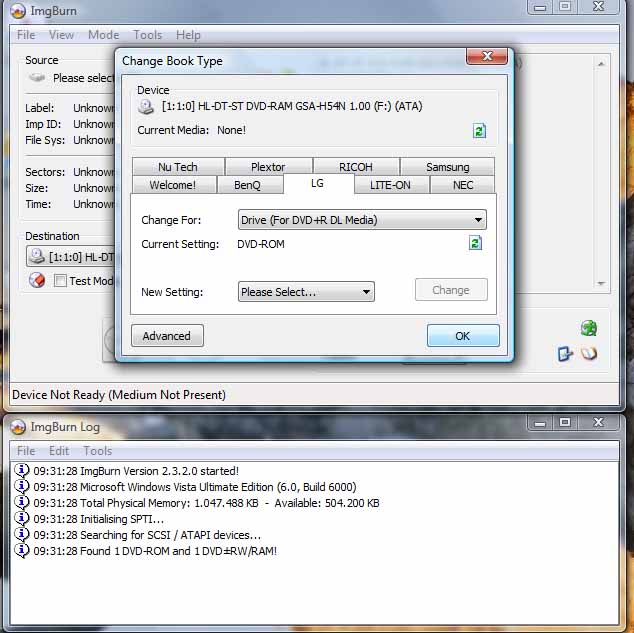
Task: Open the File menu in ImgBurn main window
Action: (x=26, y=35)
